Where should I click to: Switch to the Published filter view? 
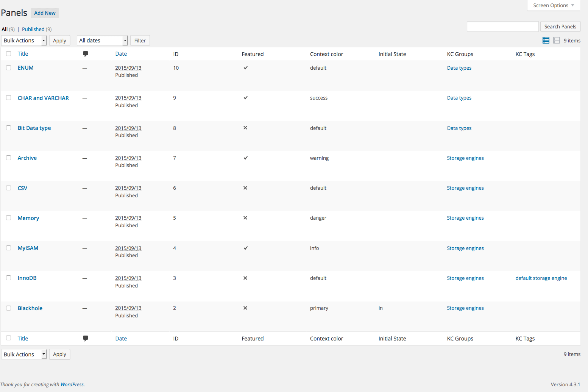coord(33,29)
